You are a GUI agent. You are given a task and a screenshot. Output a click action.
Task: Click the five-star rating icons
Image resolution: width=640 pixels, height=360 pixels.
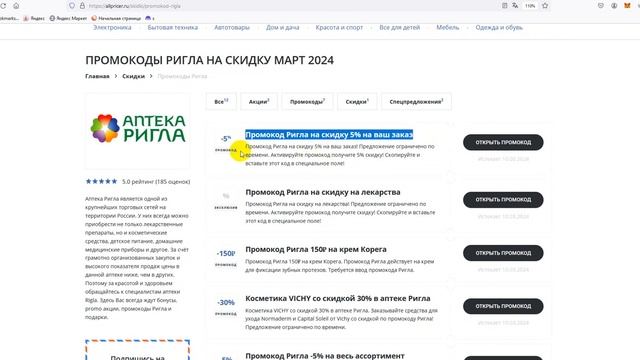(x=101, y=182)
